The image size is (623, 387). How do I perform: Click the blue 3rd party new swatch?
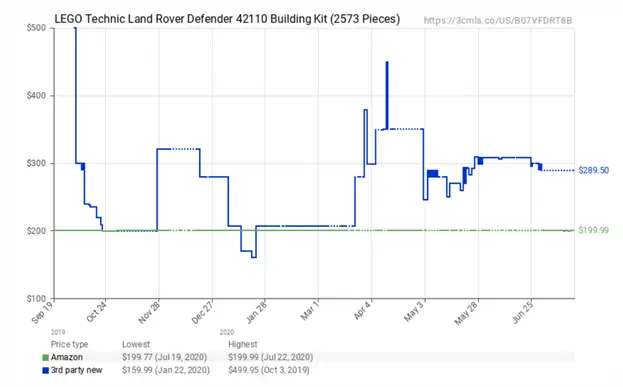(46, 370)
